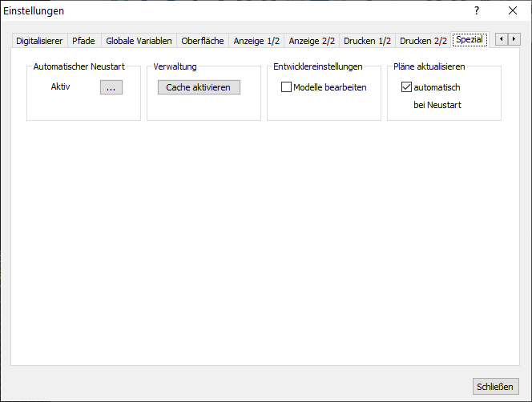Show the Anzeige 1/2 tab
Image resolution: width=532 pixels, height=402 pixels.
pos(256,40)
